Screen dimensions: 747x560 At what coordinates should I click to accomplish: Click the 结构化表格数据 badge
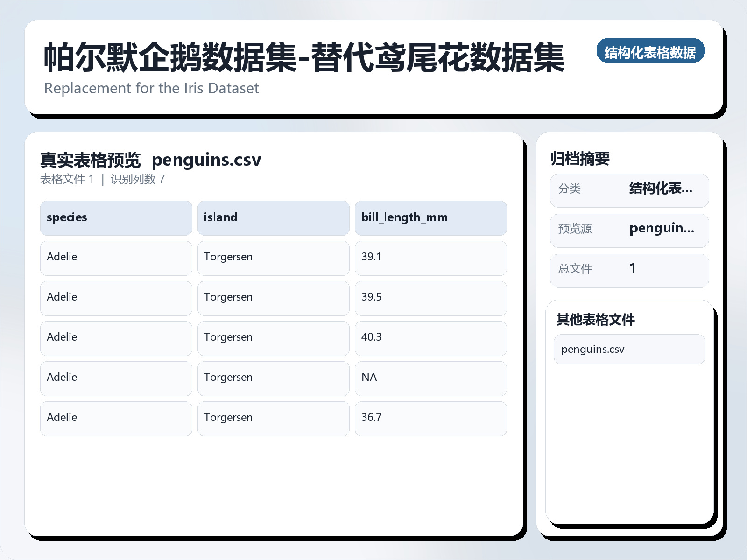point(651,52)
